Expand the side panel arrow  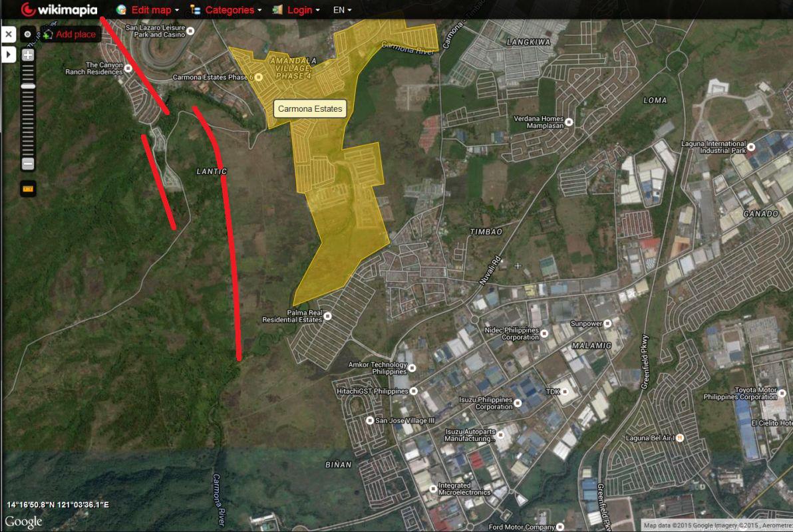click(9, 54)
